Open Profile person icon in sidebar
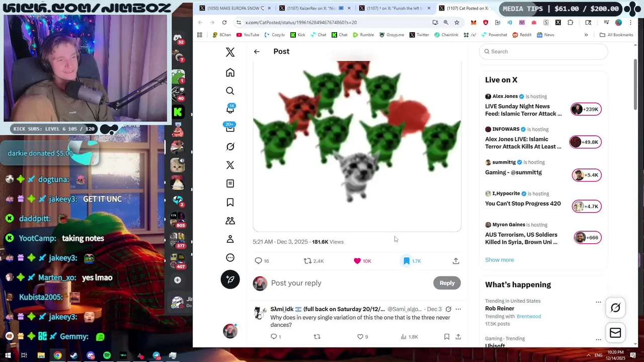 pyautogui.click(x=230, y=239)
